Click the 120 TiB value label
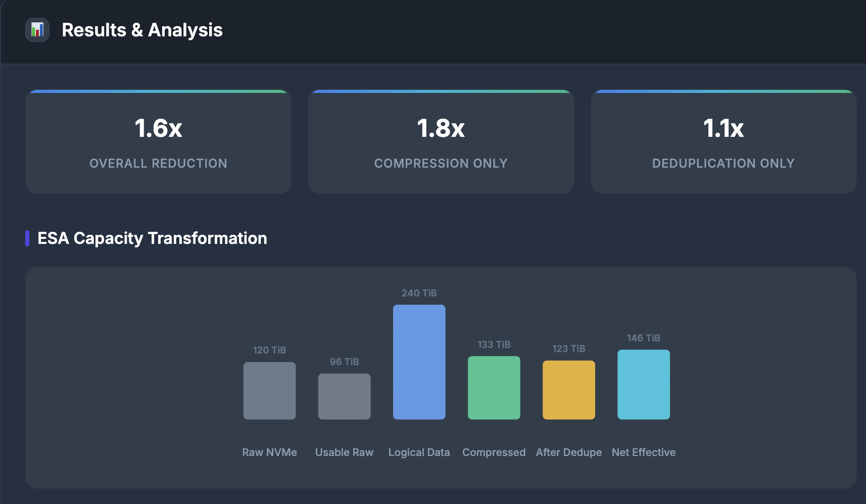The height and width of the screenshot is (504, 866). 269,350
